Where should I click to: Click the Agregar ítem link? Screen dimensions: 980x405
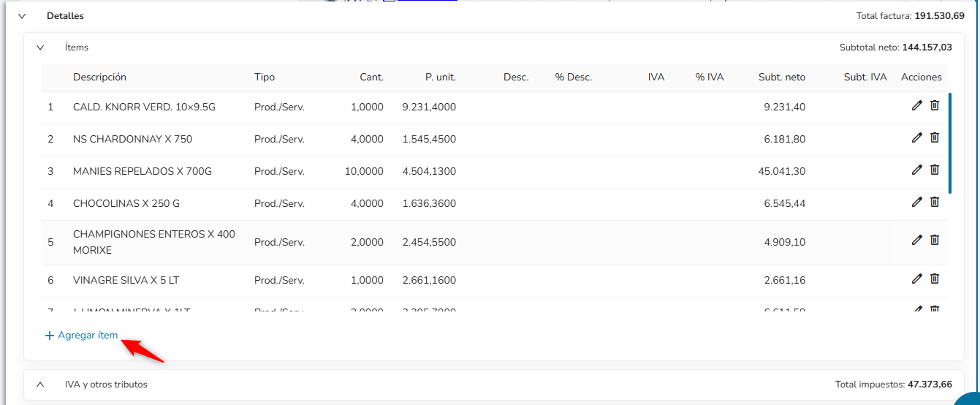pyautogui.click(x=81, y=336)
